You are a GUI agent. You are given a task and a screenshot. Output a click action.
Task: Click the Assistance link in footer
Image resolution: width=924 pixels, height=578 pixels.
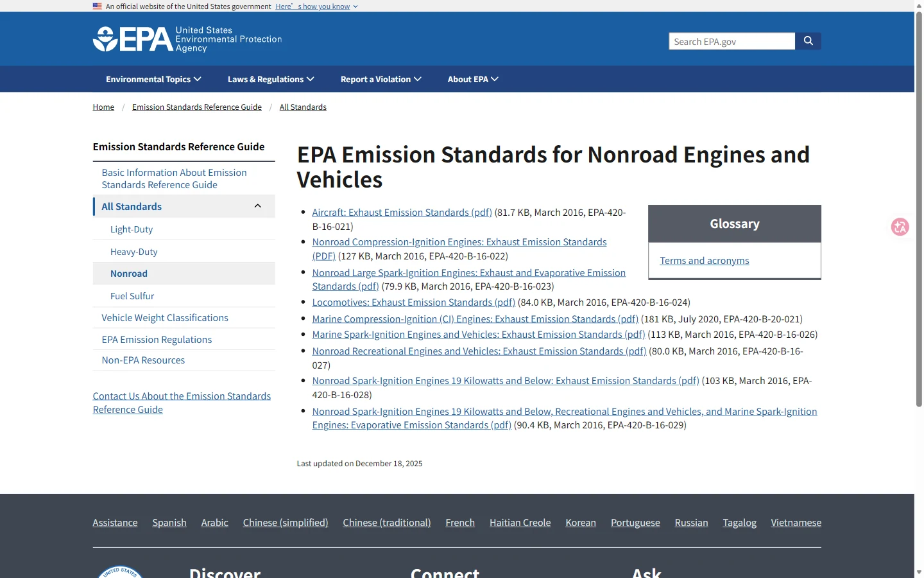115,523
